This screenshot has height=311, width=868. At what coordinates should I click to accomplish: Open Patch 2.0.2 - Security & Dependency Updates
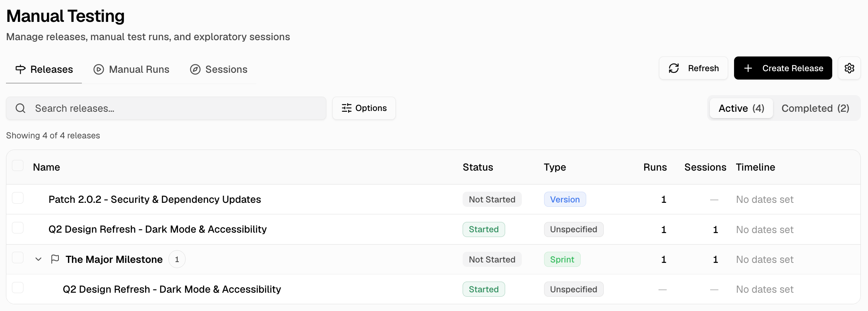click(x=155, y=199)
